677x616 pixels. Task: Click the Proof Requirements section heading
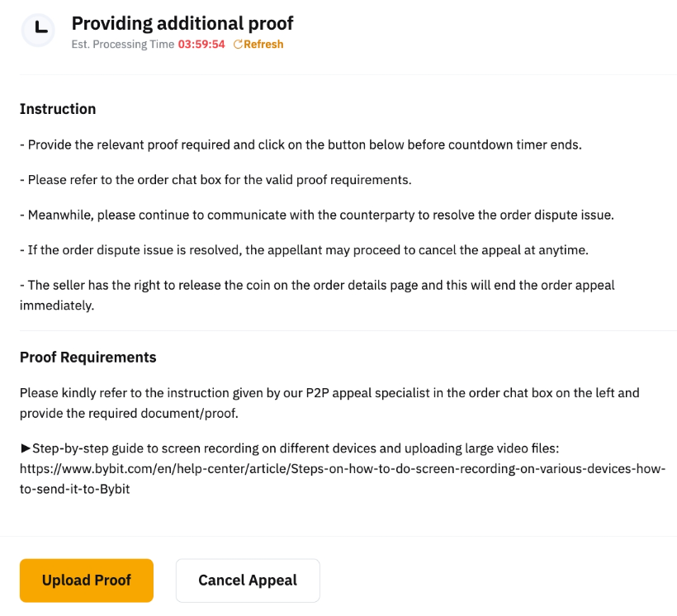[88, 357]
